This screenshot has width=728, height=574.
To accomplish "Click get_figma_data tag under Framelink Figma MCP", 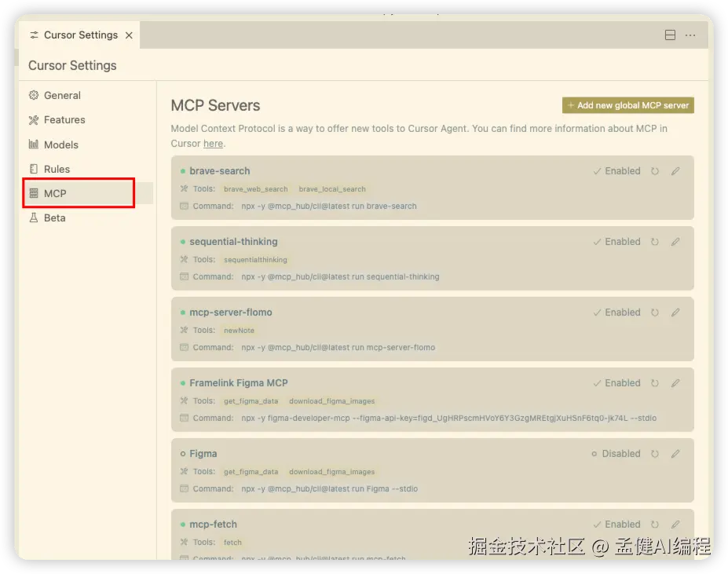I will click(251, 400).
